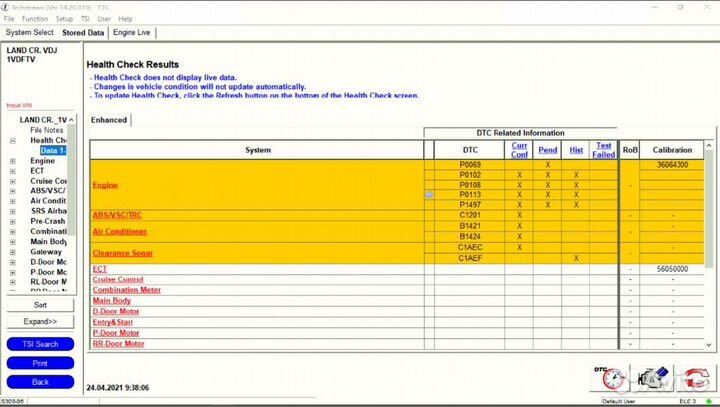This screenshot has width=720, height=407.
Task: Click the Back button
Action: coord(40,381)
